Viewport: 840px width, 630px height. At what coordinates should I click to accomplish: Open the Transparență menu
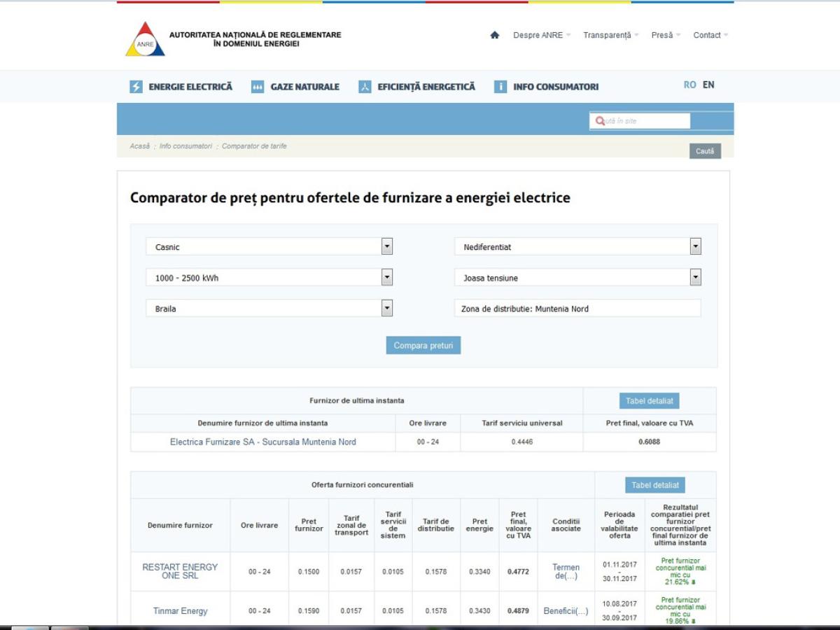point(610,35)
